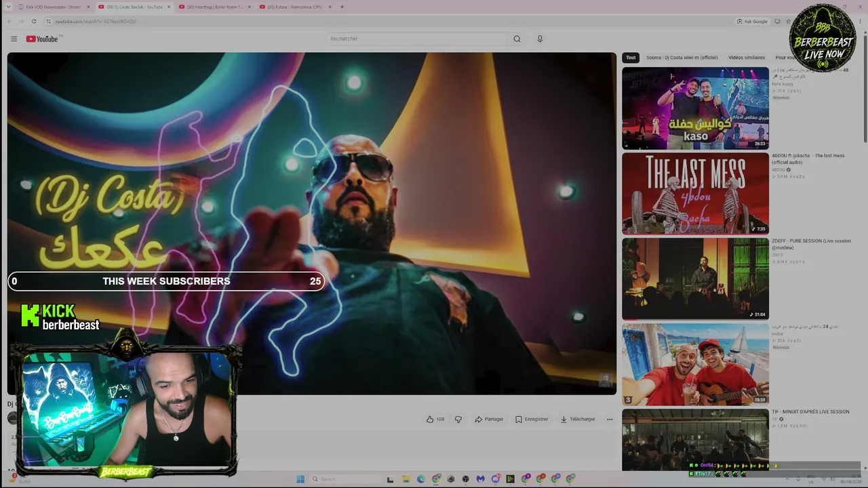Open Malwarebytes from the taskbar
Viewport: 868px width, 488px height.
coord(480,479)
